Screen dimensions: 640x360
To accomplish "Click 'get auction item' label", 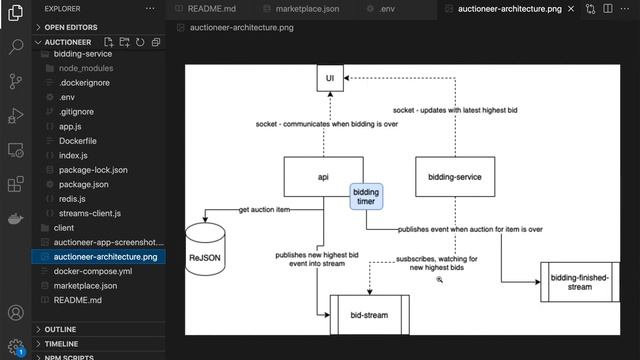I will [264, 209].
